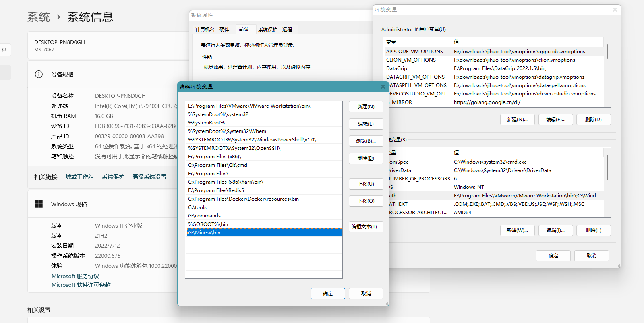The width and height of the screenshot is (644, 323).
Task: Select the %GOROOT%\bin path entry
Action: [x=264, y=224]
